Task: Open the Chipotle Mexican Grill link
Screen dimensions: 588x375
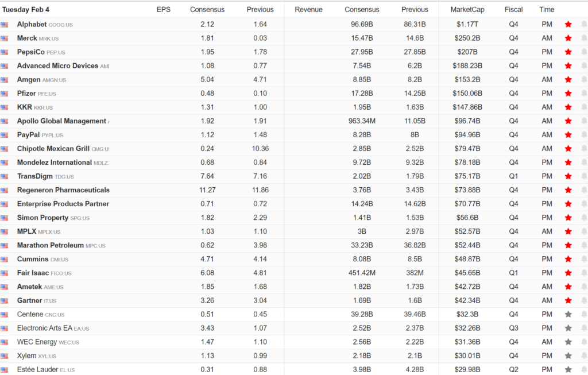Action: point(53,149)
